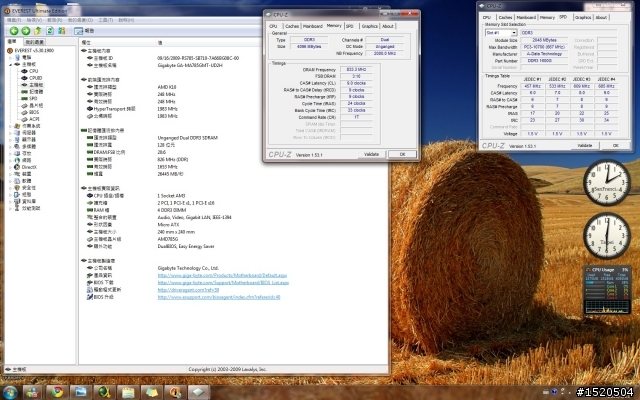Click the Up-level arrow icon in EVEREST toolbar
Screen dimensions: 640x400
coord(38,31)
